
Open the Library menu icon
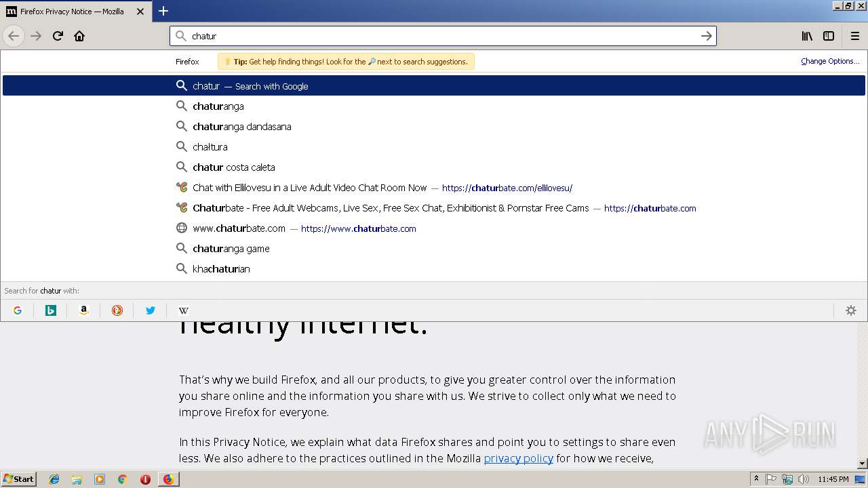(807, 36)
